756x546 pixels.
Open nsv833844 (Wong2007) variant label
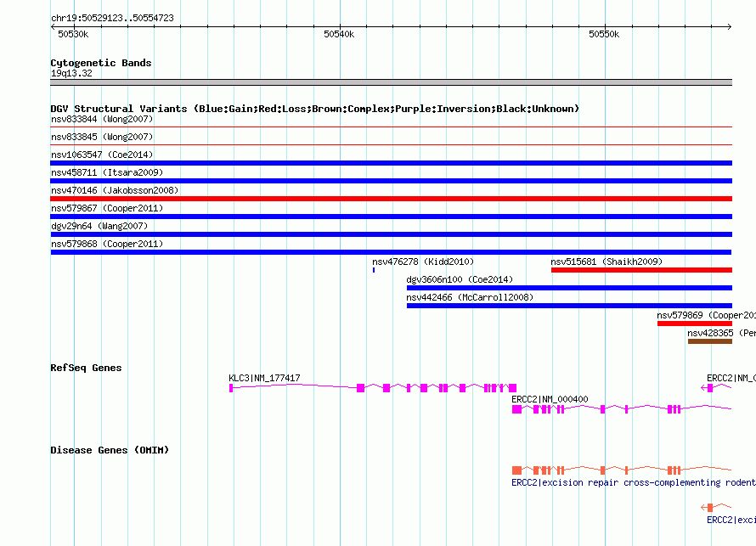coord(102,119)
